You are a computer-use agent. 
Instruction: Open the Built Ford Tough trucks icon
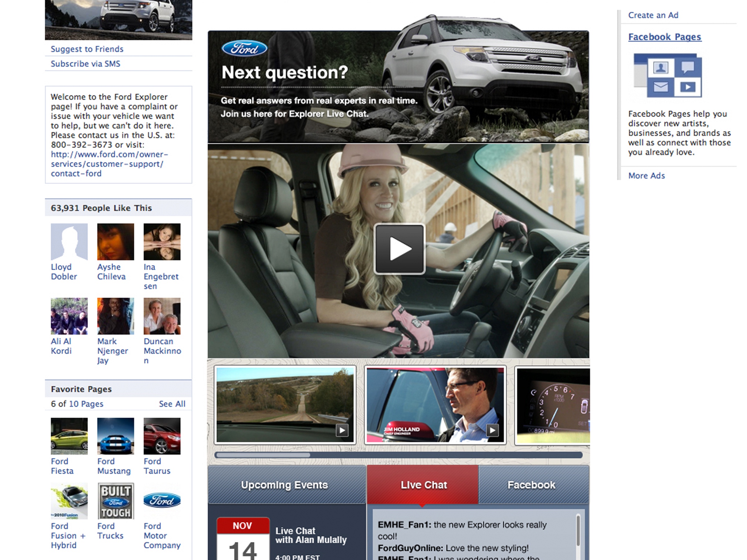(x=115, y=501)
